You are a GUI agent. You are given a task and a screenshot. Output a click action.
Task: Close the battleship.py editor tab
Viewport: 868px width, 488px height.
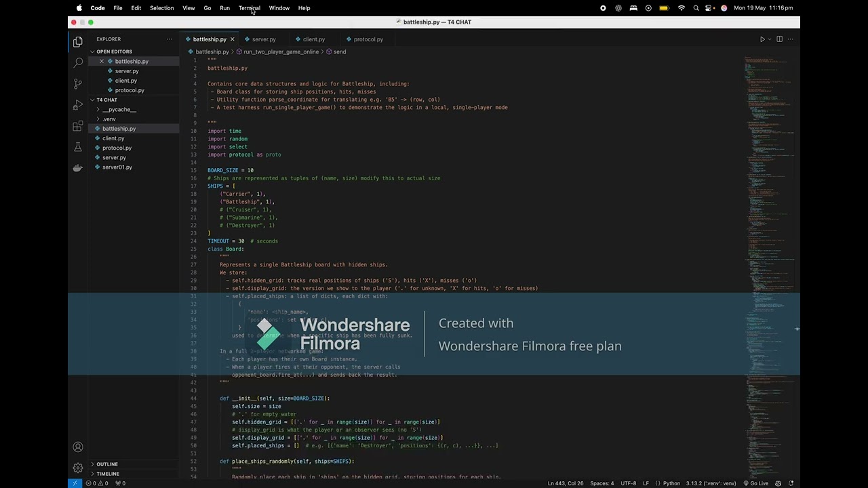pyautogui.click(x=232, y=39)
